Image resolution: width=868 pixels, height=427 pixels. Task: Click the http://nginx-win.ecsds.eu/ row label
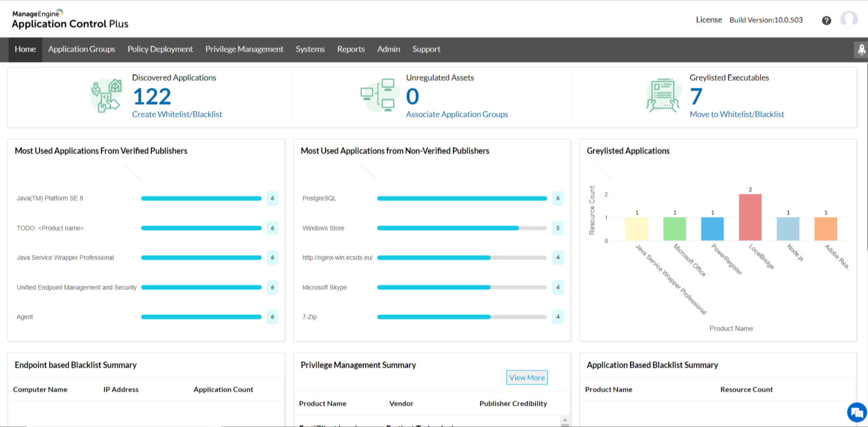(338, 258)
